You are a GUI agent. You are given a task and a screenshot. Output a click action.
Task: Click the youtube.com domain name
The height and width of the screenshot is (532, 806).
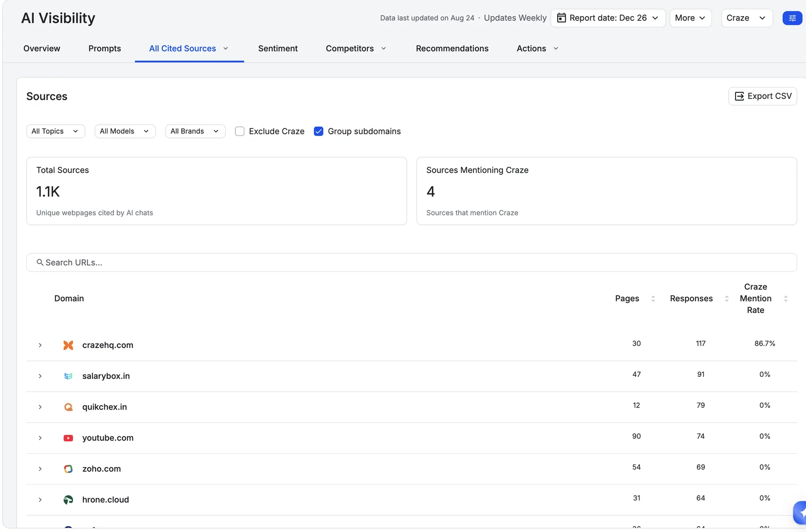coord(108,438)
